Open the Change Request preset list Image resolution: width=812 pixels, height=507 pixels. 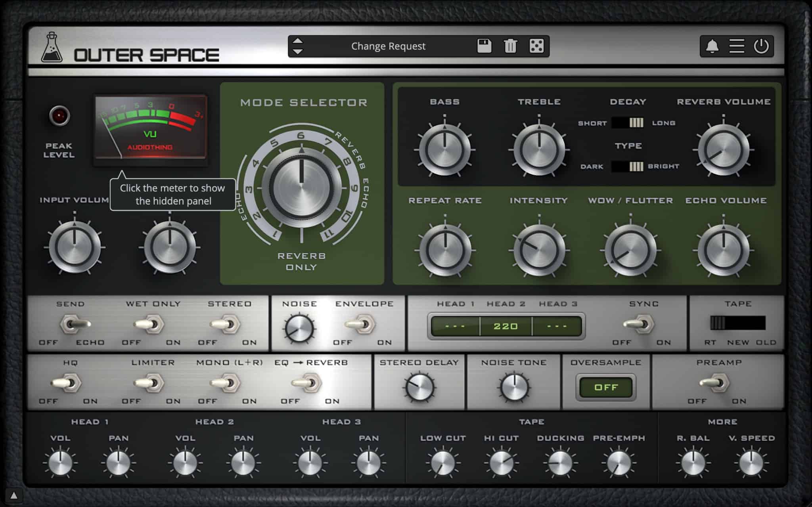click(x=388, y=46)
